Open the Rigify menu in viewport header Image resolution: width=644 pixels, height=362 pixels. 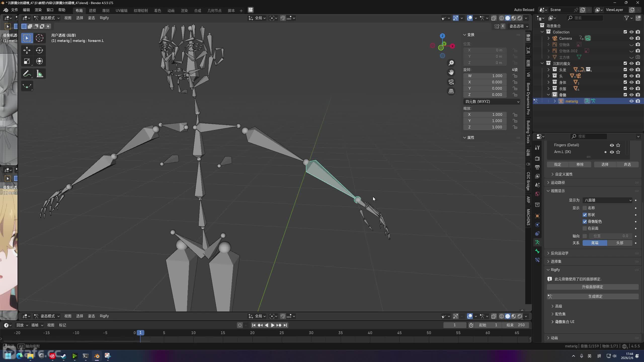(x=104, y=18)
